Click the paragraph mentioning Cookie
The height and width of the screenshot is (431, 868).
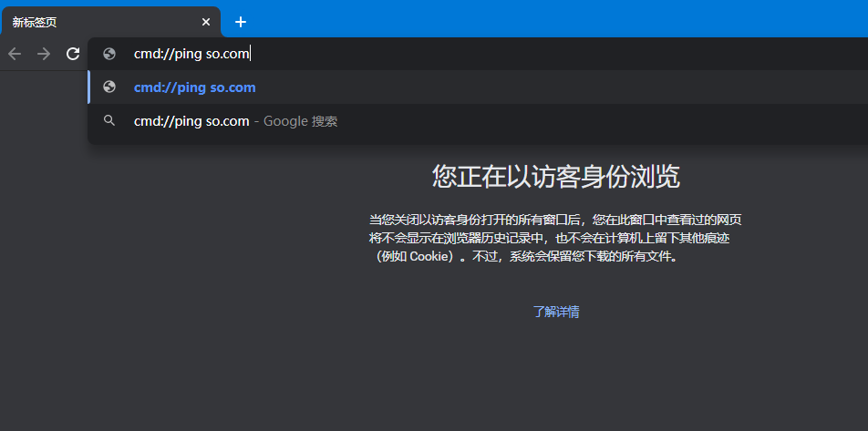(x=556, y=239)
